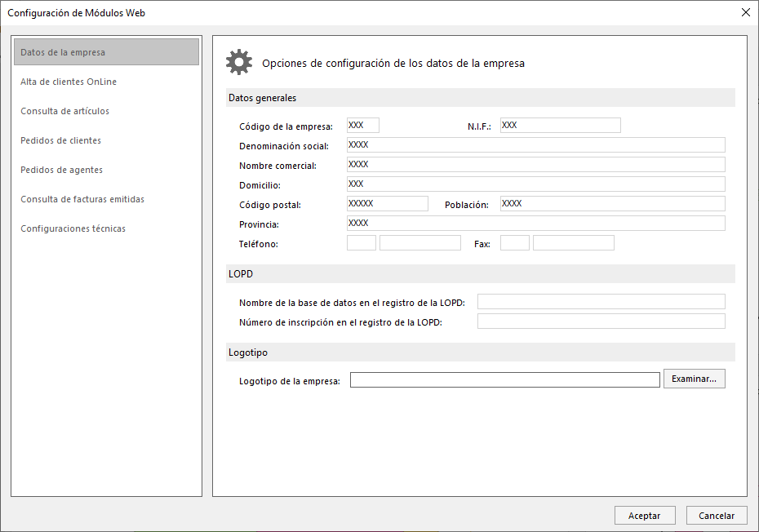Click the Nombre comercial label
The image size is (759, 532).
click(x=277, y=166)
